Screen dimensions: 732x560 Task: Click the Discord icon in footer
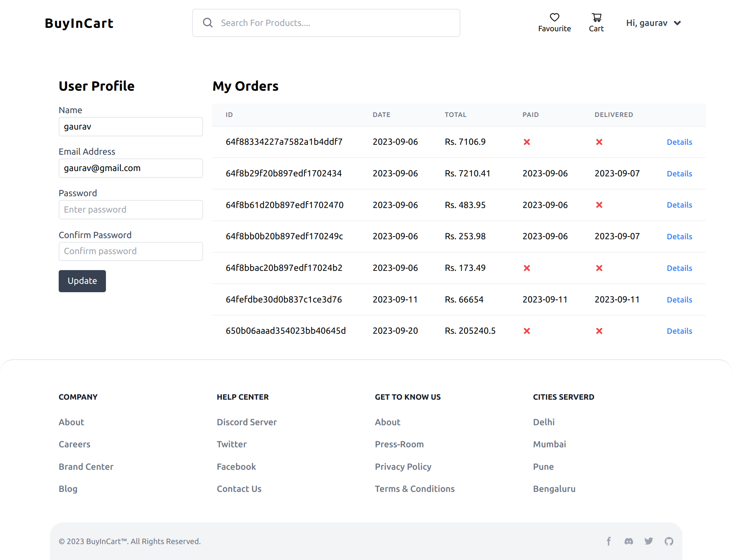pos(629,541)
